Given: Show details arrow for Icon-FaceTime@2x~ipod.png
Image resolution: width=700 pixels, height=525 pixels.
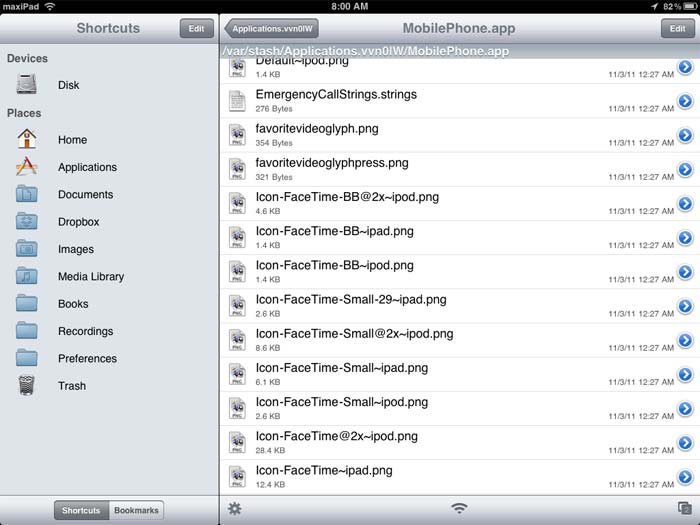Looking at the screenshot, I should point(685,442).
